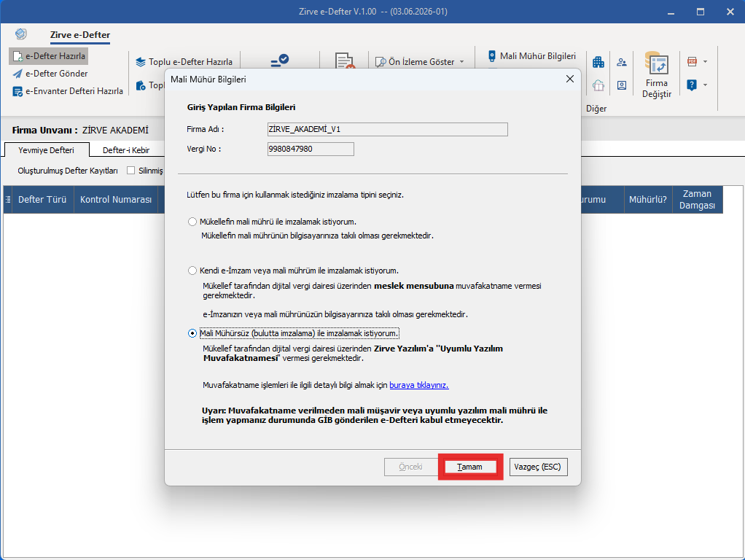Click the grid column selector icon
The height and width of the screenshot is (560, 745).
tap(7, 199)
